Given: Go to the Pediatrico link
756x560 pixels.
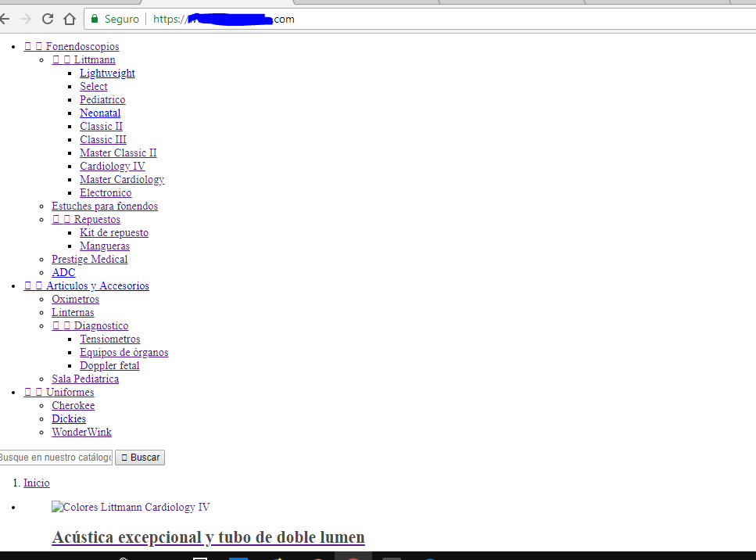Looking at the screenshot, I should coord(102,99).
